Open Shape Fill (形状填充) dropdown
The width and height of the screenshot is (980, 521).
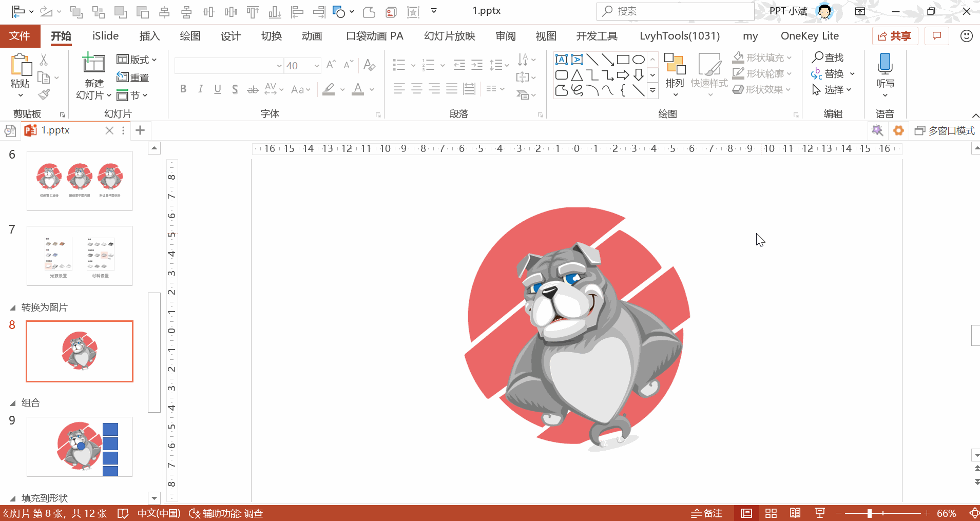tap(762, 57)
